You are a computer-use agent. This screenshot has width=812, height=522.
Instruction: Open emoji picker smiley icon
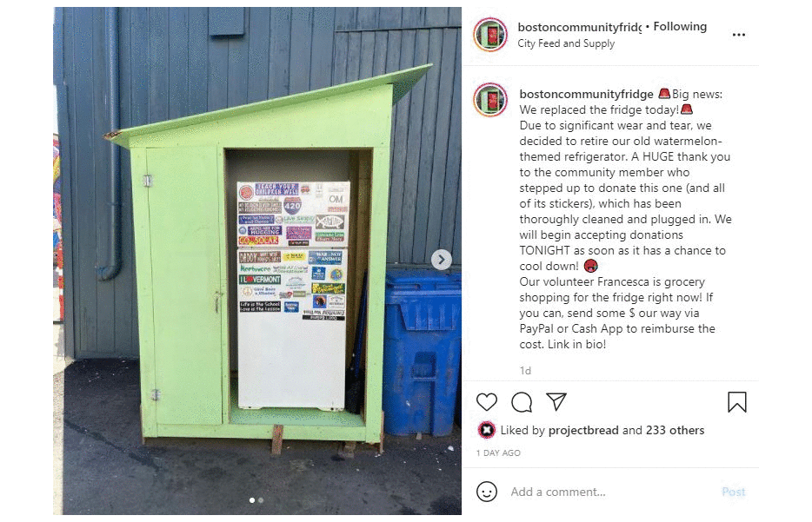[x=486, y=492]
